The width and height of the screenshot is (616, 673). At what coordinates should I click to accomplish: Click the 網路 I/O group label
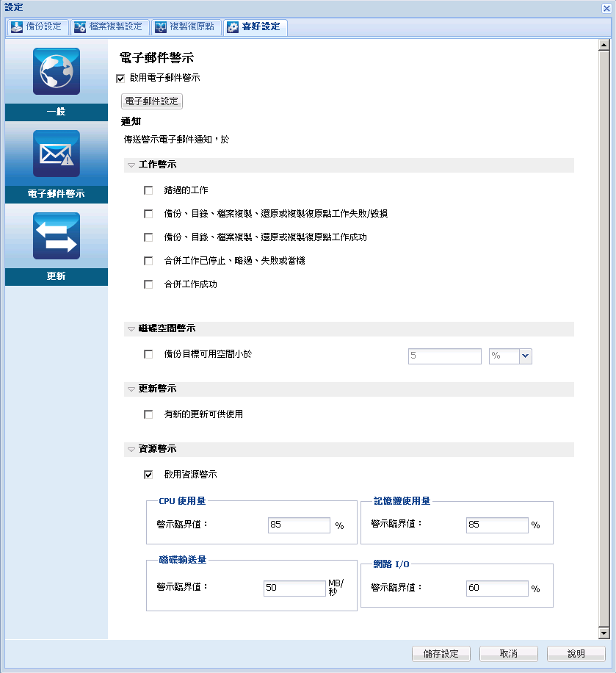point(391,564)
